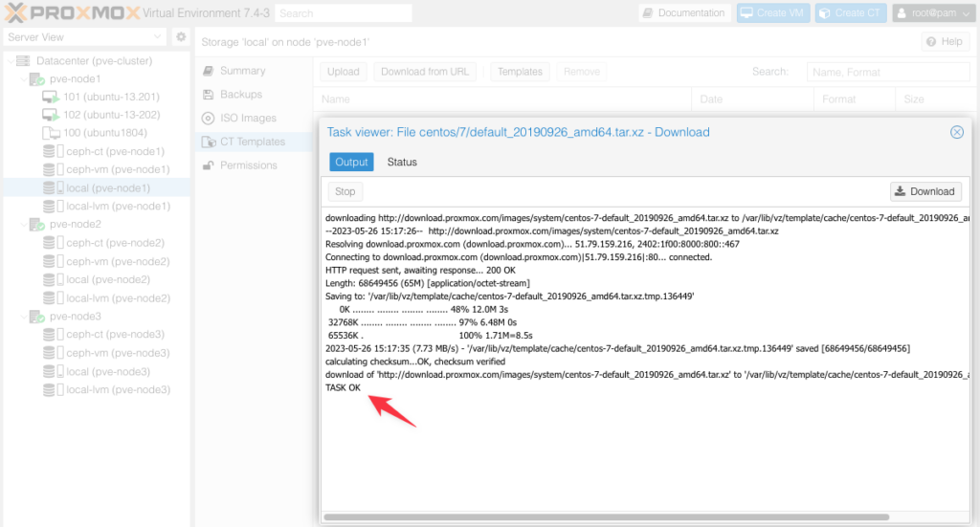
Task: Click the Stop button in task viewer
Action: pyautogui.click(x=345, y=191)
